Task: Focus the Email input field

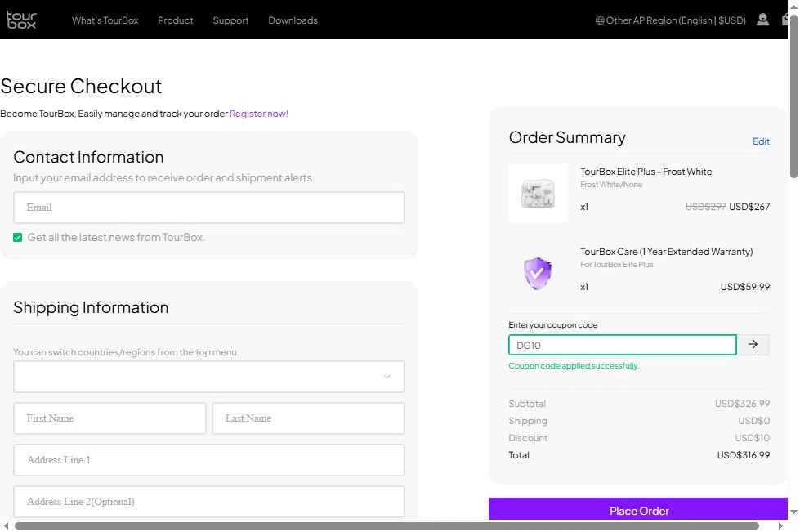Action: [x=209, y=208]
